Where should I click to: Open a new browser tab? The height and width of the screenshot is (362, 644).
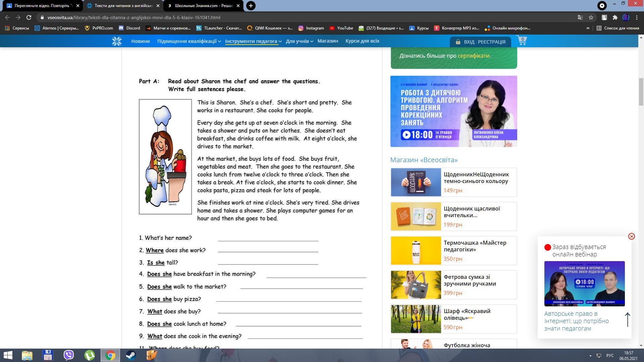pos(251,6)
